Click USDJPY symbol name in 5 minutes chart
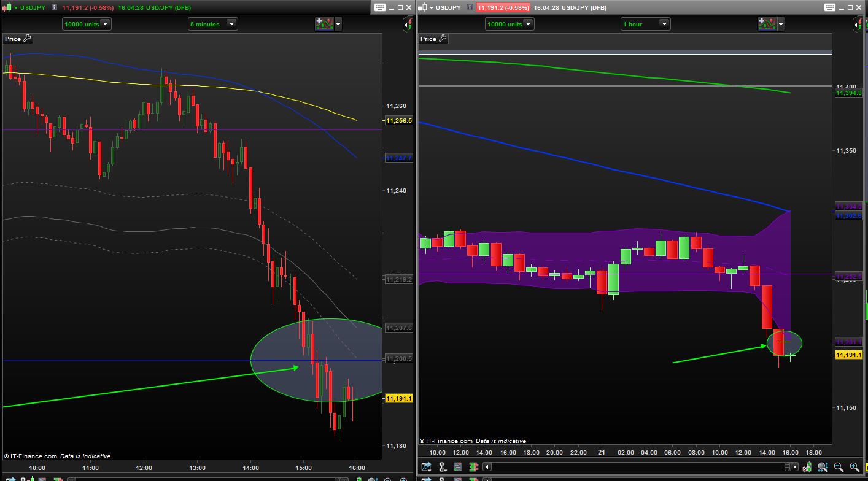868x481 pixels. point(33,7)
